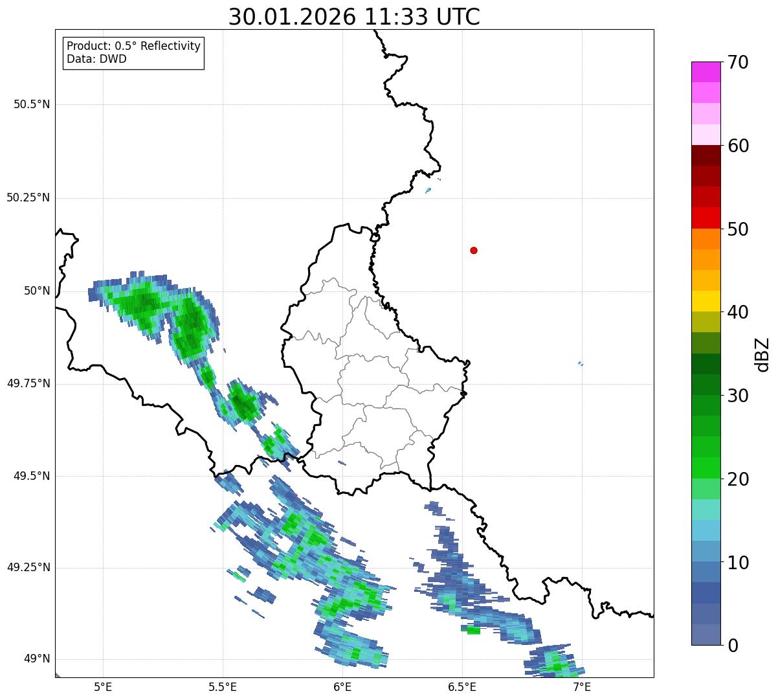
Task: Click the title text '30.01.2026 11:33 UTC'
Action: click(x=354, y=17)
